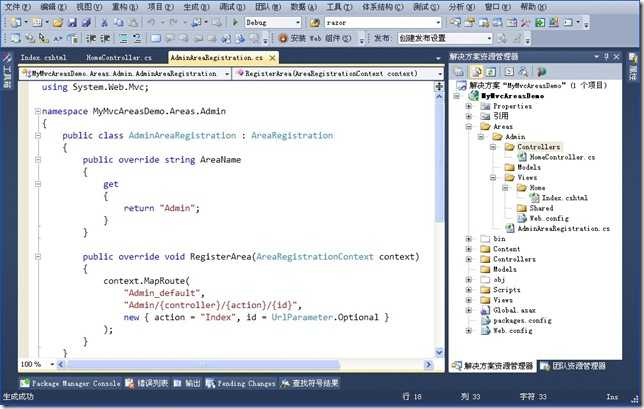Click the Undo arrow icon
Viewport: 644px width, 409px height.
click(x=152, y=22)
